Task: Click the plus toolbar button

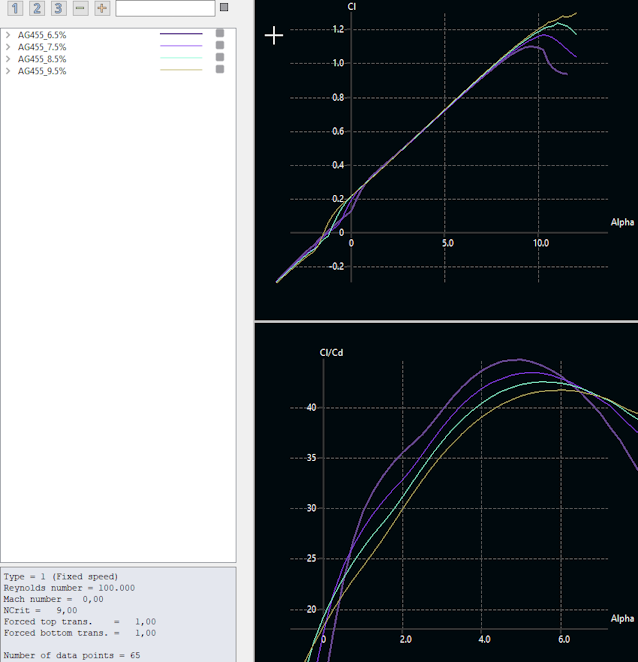Action: [102, 8]
